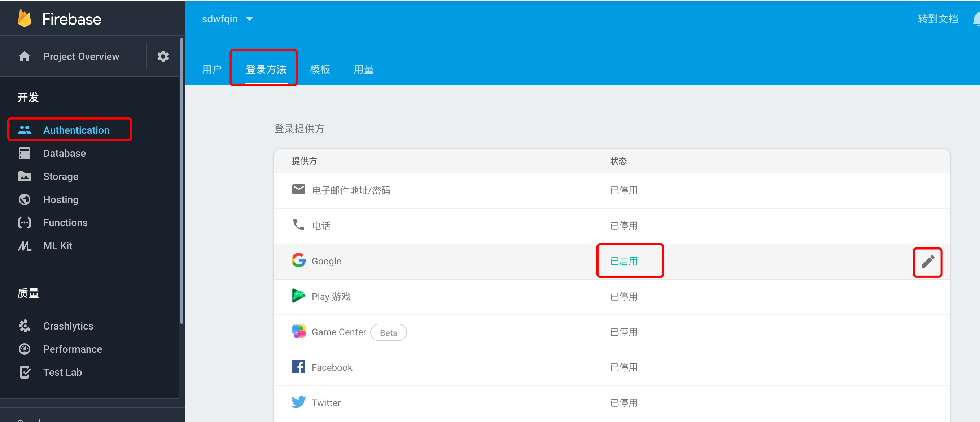The image size is (980, 422).
Task: Switch to the 用户 tab
Action: pos(211,69)
